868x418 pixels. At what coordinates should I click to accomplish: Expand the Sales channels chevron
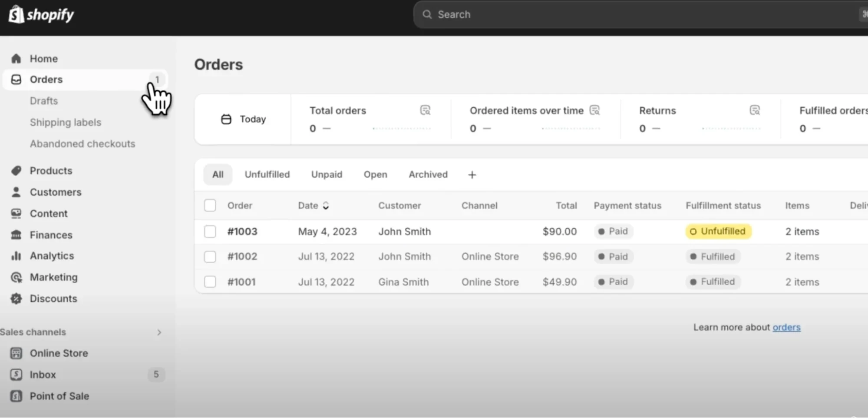159,332
